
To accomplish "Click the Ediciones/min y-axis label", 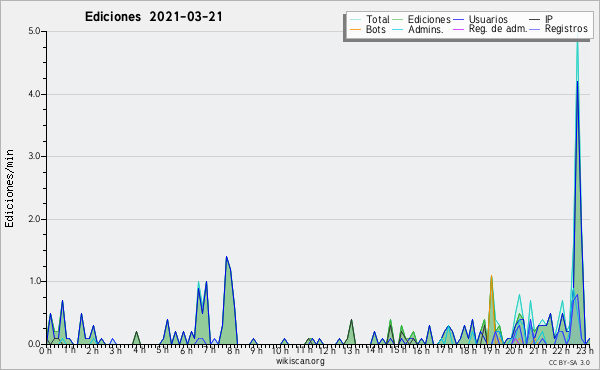I will point(9,188).
